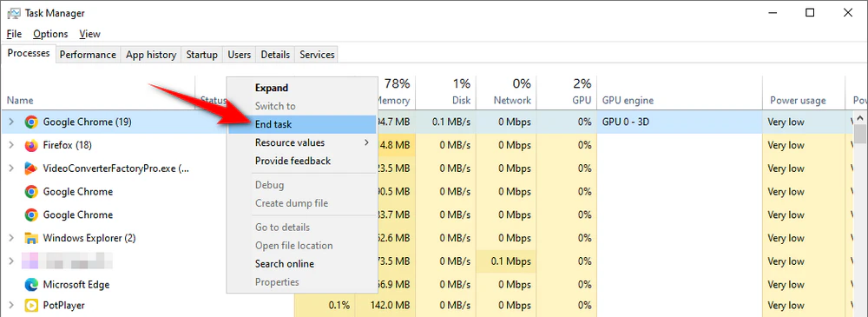Sort by the Power usage column header
Image resolution: width=868 pixels, height=317 pixels.
click(804, 92)
